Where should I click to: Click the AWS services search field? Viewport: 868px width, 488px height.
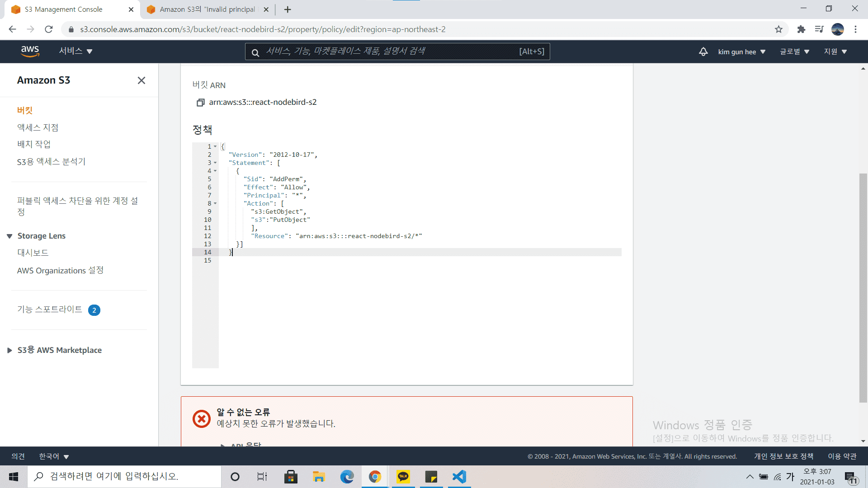[x=389, y=52]
